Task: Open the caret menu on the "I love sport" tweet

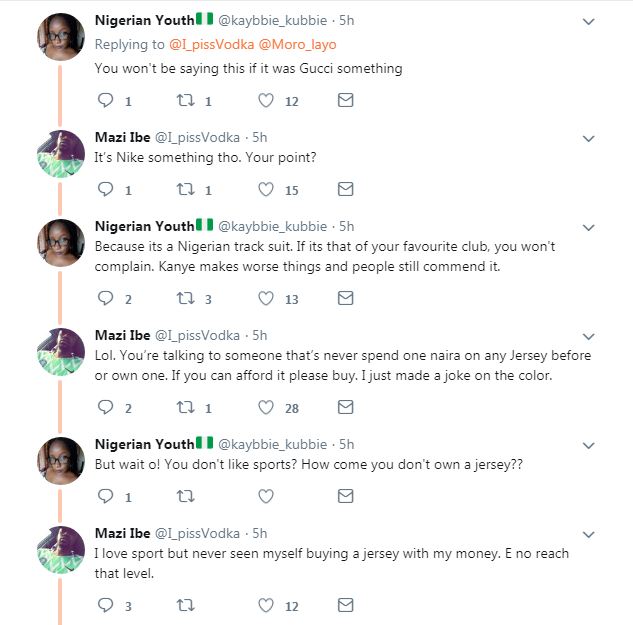Action: click(x=589, y=534)
